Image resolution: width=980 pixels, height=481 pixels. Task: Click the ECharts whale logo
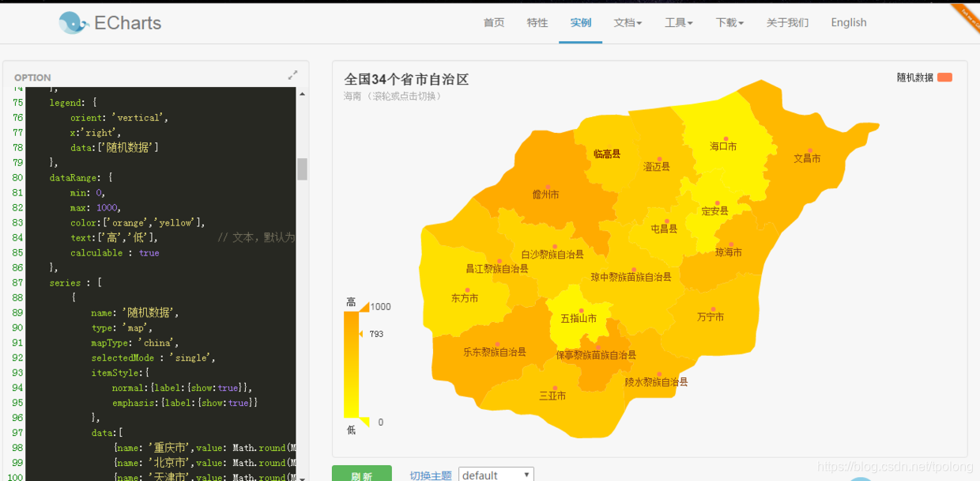point(73,22)
